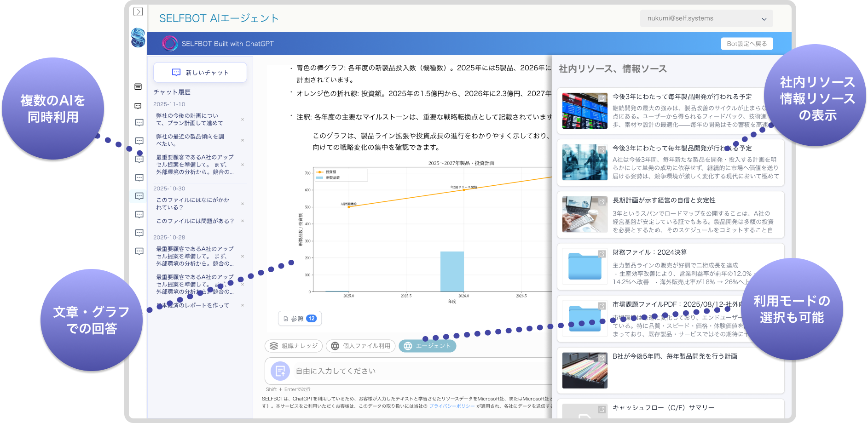Open chat 弊社の最近の製品傾向を調べたい
The image size is (868, 423).
pyautogui.click(x=190, y=140)
